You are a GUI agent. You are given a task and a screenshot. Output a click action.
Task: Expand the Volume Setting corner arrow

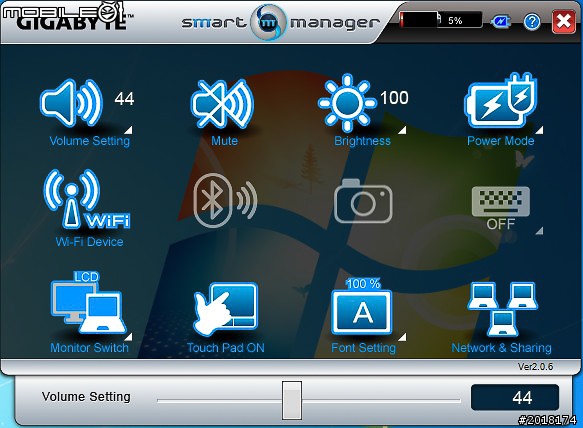pyautogui.click(x=128, y=130)
